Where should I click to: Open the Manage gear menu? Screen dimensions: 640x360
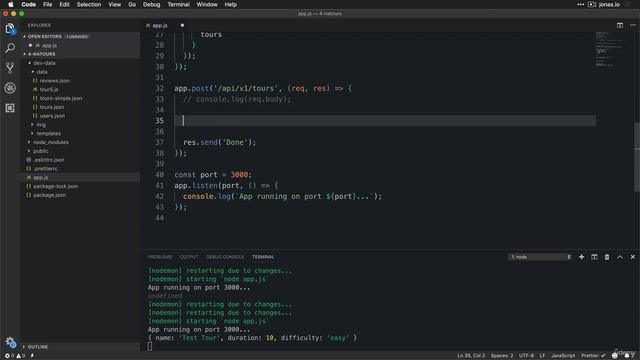tap(10, 342)
